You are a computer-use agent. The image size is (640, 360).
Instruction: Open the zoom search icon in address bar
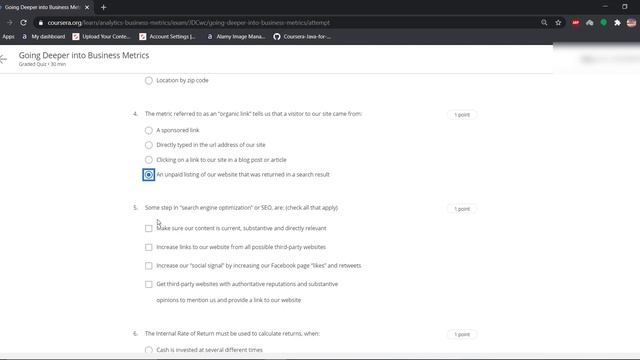544,23
